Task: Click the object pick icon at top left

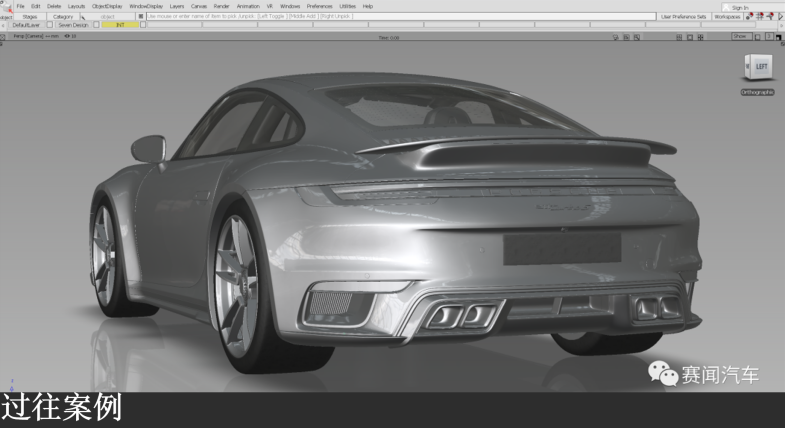Action: pos(6,14)
